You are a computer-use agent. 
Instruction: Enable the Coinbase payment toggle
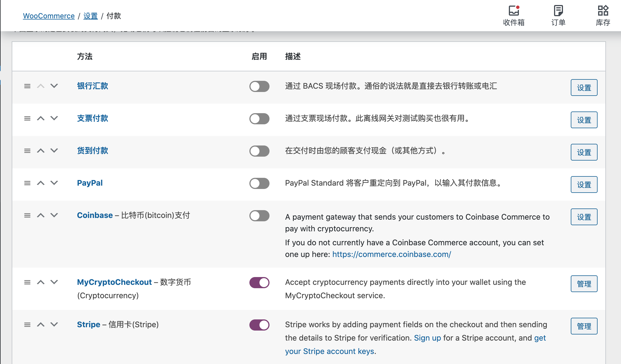tap(259, 216)
